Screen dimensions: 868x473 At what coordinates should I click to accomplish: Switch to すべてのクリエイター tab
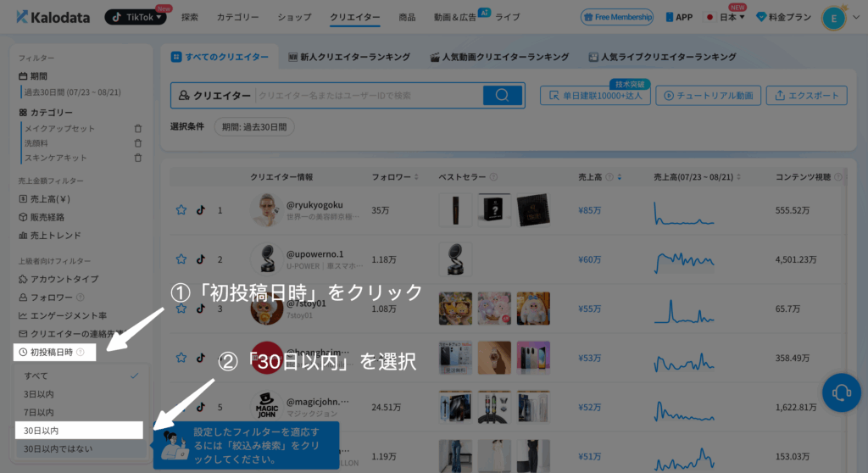pos(220,57)
